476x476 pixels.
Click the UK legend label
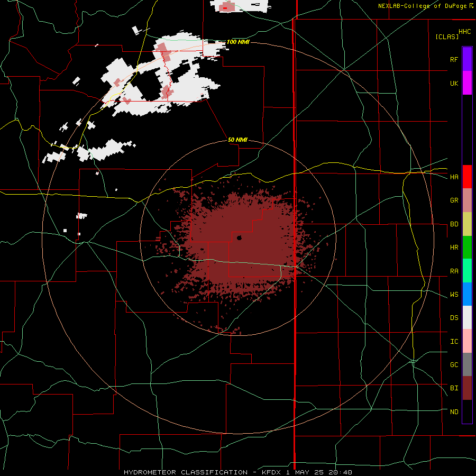(454, 83)
